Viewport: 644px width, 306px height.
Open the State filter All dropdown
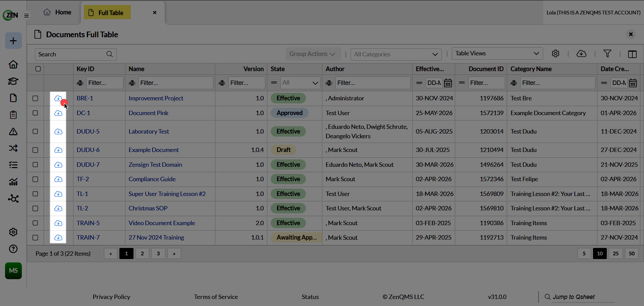pyautogui.click(x=300, y=83)
